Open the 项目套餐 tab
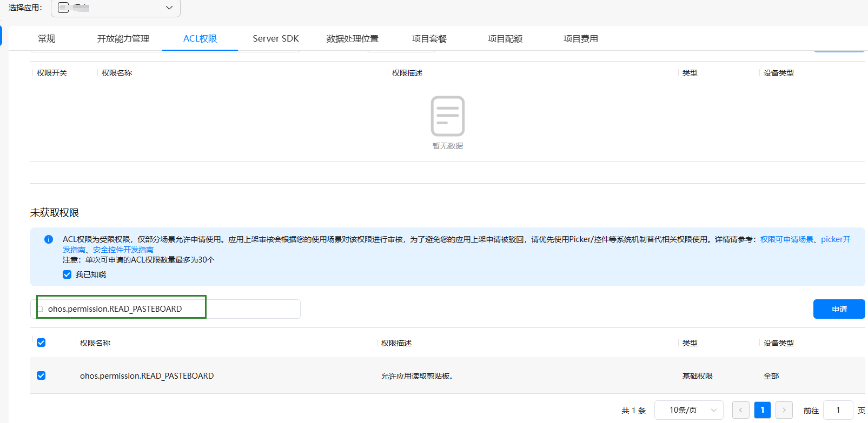The width and height of the screenshot is (868, 423). click(x=429, y=38)
